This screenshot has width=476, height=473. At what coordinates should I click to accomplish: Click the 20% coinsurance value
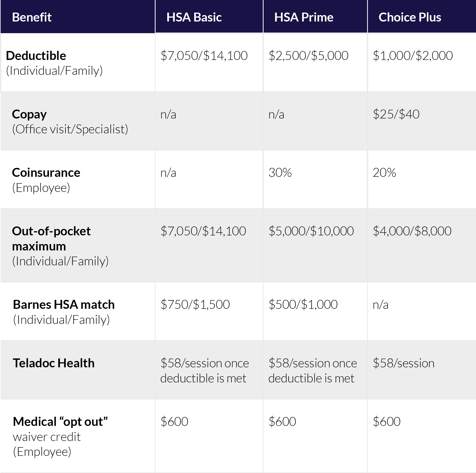click(384, 173)
